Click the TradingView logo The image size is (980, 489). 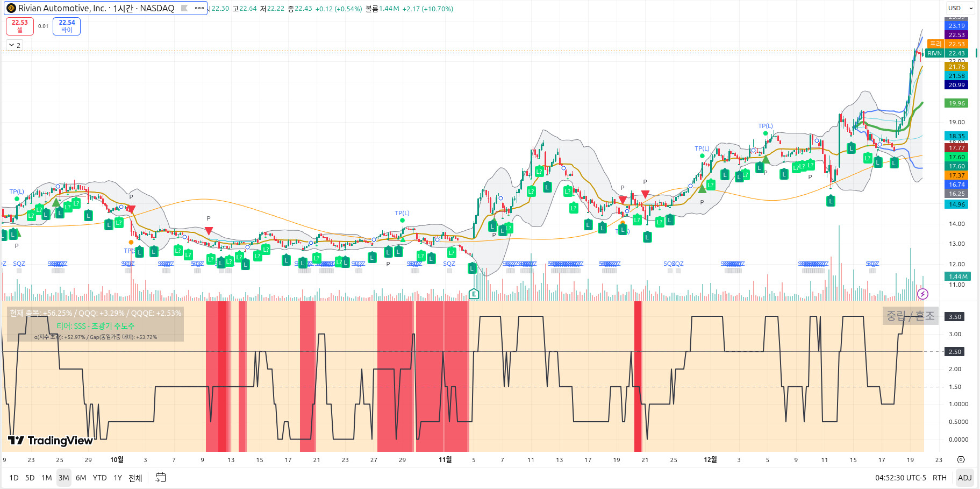click(51, 441)
